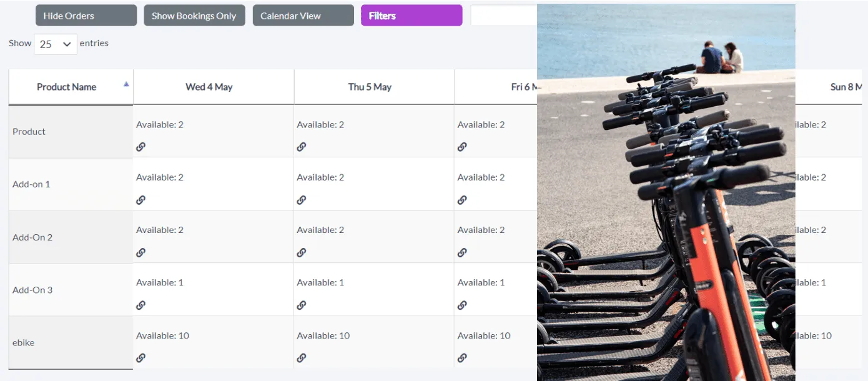The image size is (868, 381).
Task: Click link icon for Product on Wed 4 May
Action: tap(141, 147)
